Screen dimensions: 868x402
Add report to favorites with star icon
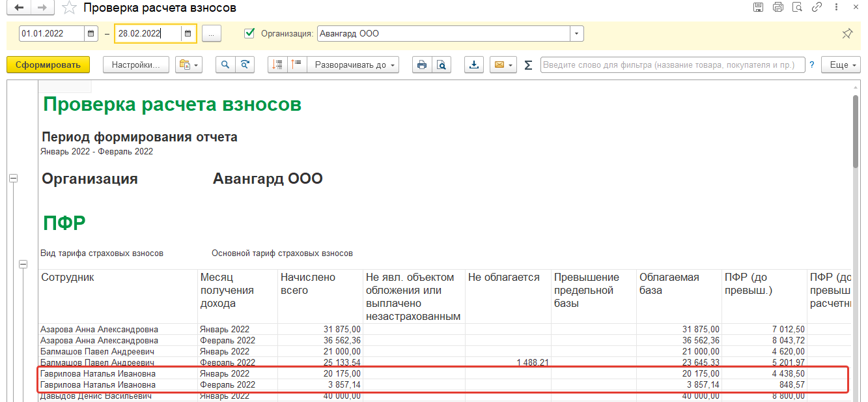point(68,8)
